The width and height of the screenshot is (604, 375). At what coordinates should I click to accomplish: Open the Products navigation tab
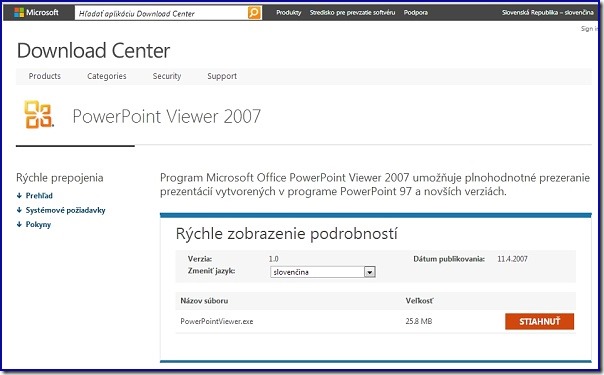[45, 76]
